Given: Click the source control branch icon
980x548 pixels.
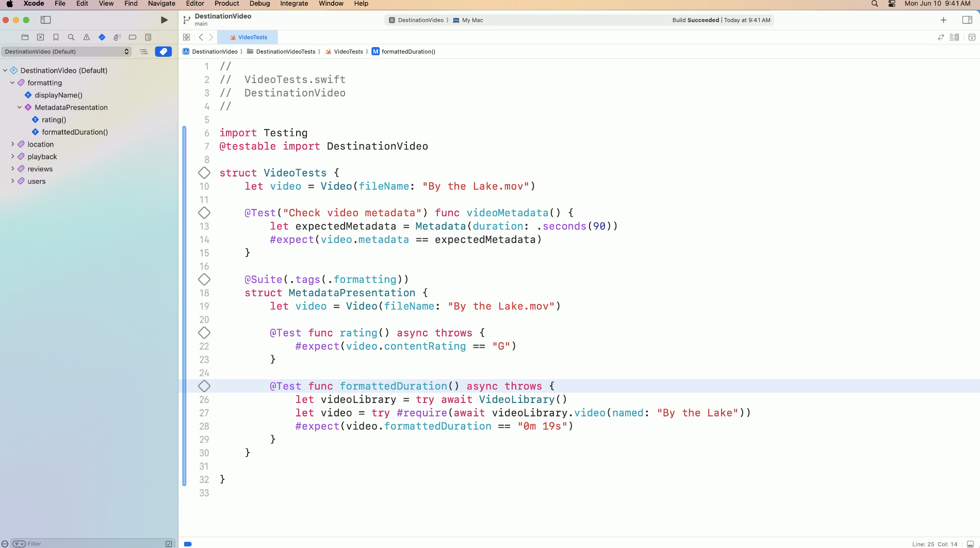Looking at the screenshot, I should (187, 20).
